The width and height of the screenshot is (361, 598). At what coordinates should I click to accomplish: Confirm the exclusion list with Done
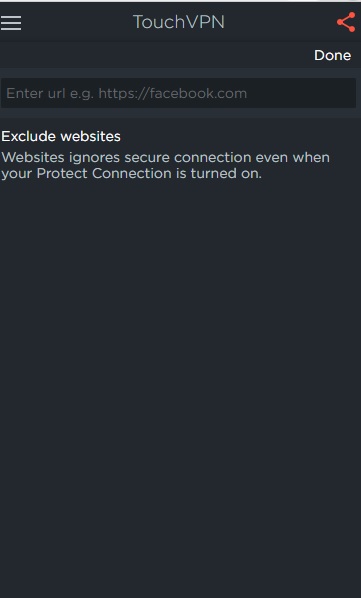[332, 55]
